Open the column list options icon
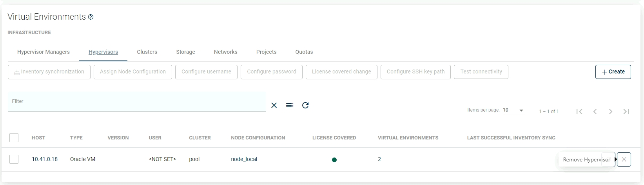Image resolution: width=644 pixels, height=185 pixels. 290,105
